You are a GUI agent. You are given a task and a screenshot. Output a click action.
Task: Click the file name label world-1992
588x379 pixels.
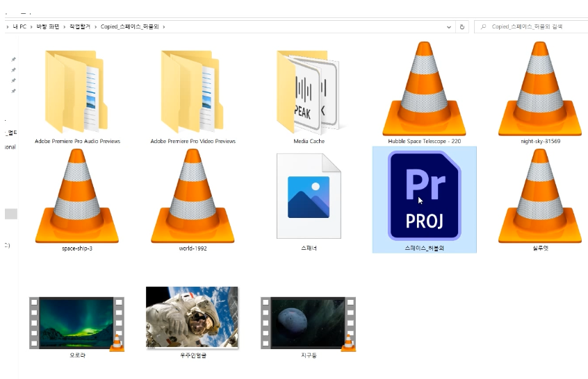(x=193, y=249)
